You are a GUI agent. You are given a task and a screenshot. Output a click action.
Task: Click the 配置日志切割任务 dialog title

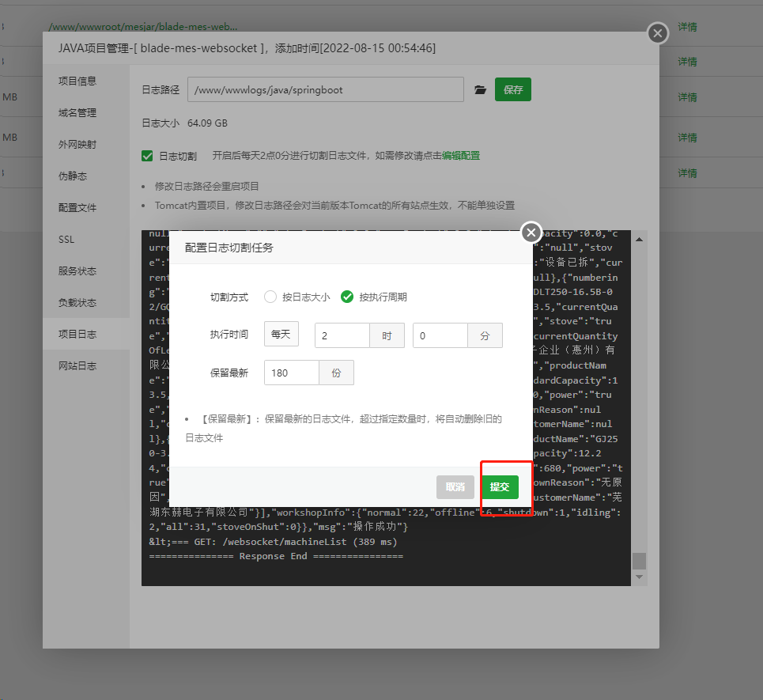point(229,248)
